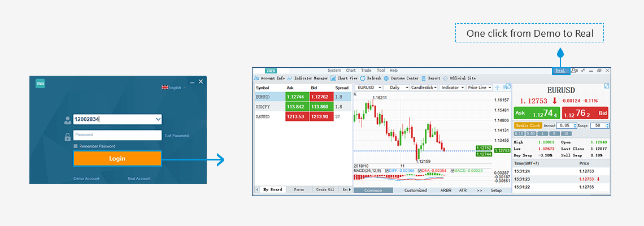644x226 pixels.
Task: Open the Daily timeframe dropdown
Action: point(397,88)
